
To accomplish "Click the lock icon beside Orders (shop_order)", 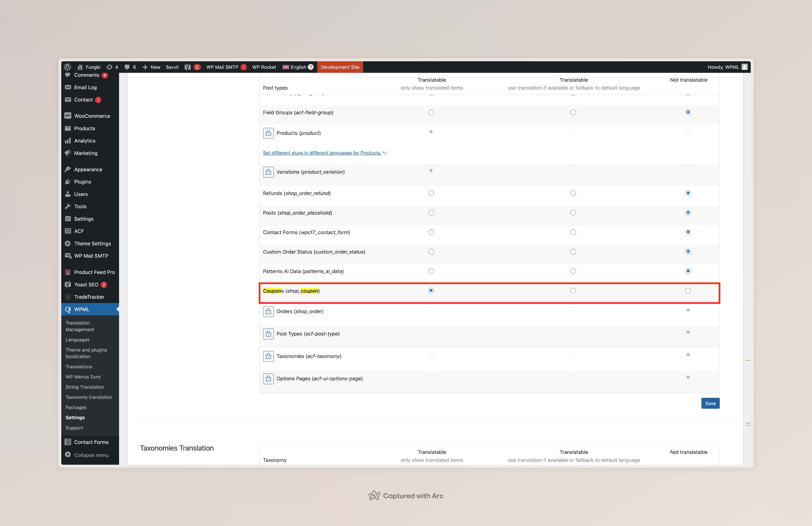I will pos(268,312).
